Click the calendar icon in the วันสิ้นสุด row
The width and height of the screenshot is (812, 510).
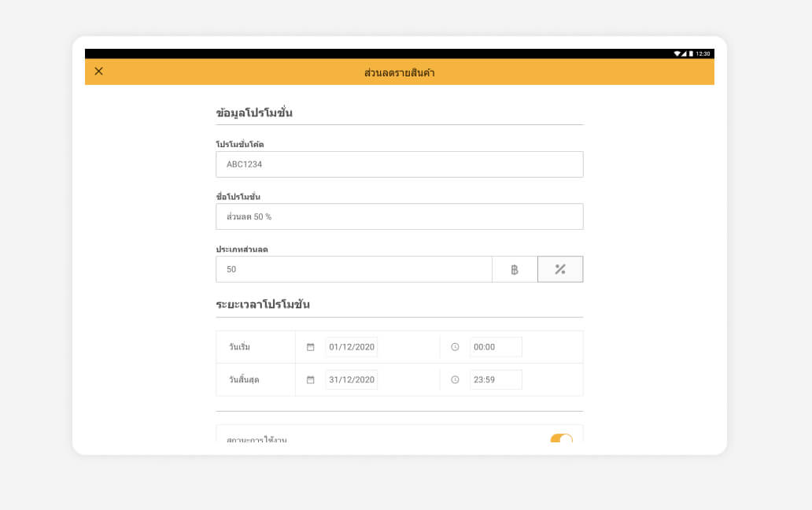pyautogui.click(x=311, y=379)
